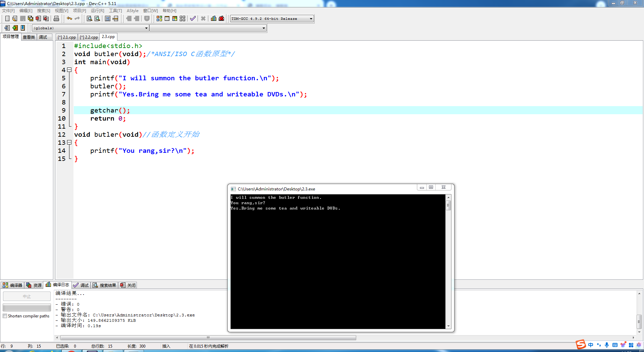Viewport: 644px width, 352px height.
Task: Click the Insert snippet icon in second toolbar
Action: [x=7, y=28]
